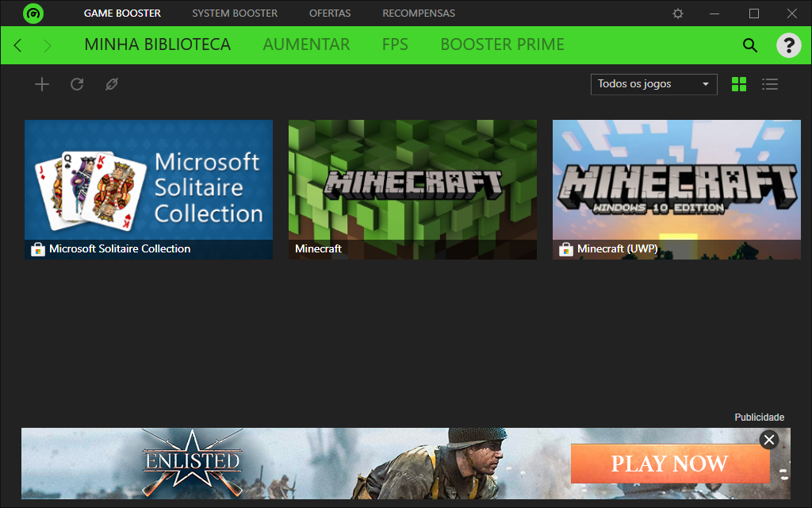Image resolution: width=812 pixels, height=508 pixels.
Task: Select the FPS sub-tab
Action: [395, 44]
